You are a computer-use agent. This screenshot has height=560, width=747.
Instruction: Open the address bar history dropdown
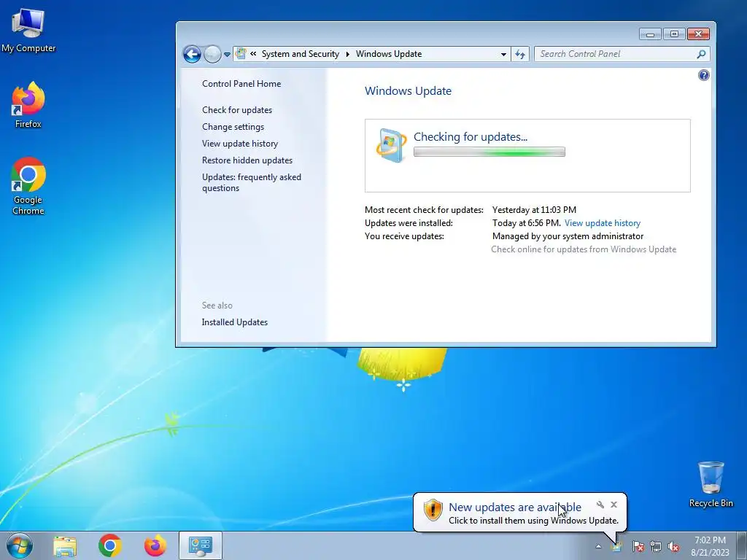(x=503, y=54)
